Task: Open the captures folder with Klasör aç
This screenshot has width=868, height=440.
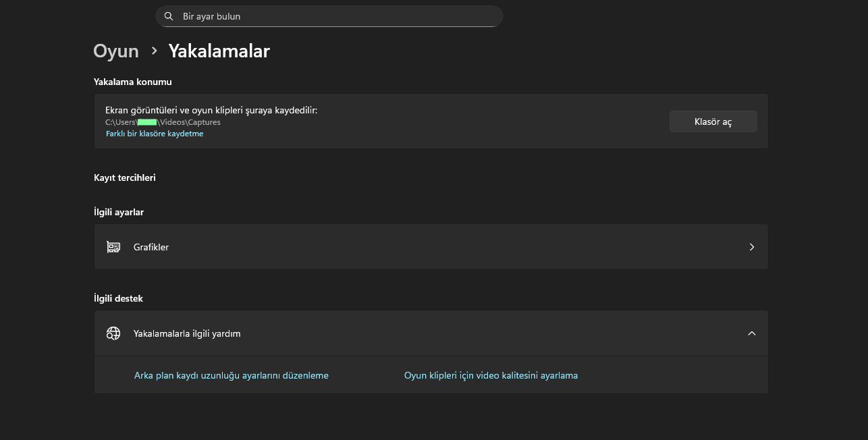Action: tap(713, 121)
